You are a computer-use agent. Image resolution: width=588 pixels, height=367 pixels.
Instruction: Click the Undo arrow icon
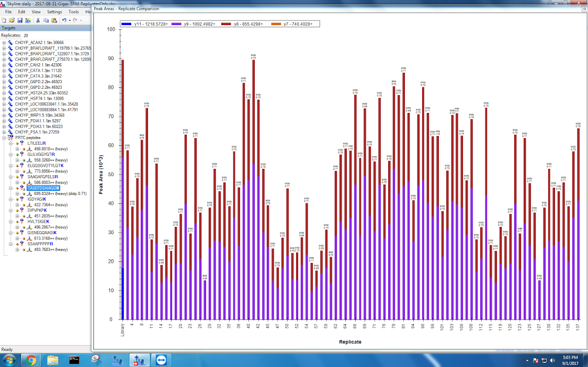(64, 20)
